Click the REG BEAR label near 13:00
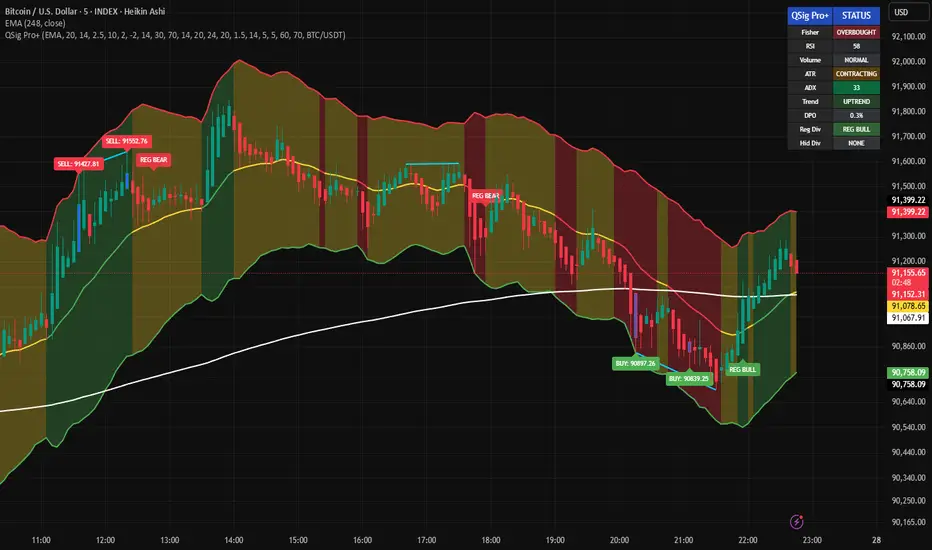The height and width of the screenshot is (550, 932). coord(153,160)
